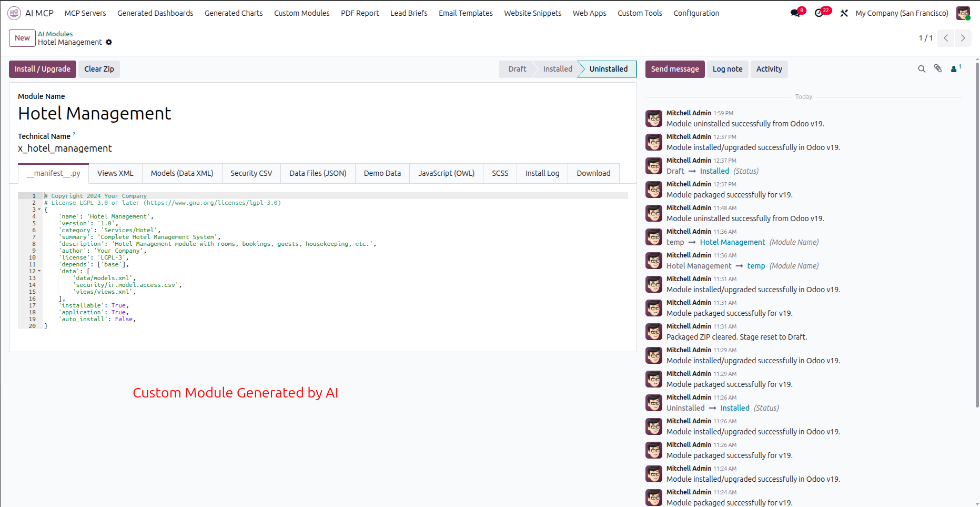The image size is (980, 507).
Task: Click line number 20 in code gutter
Action: (x=32, y=326)
